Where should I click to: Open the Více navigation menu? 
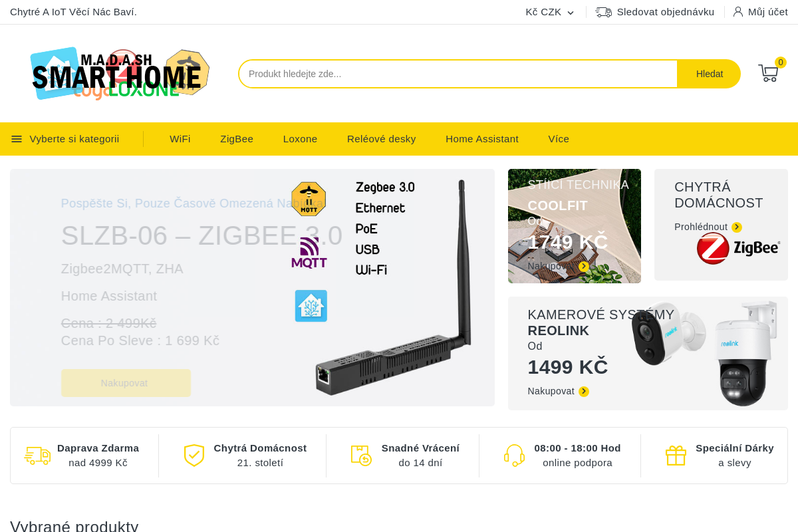[x=559, y=139]
